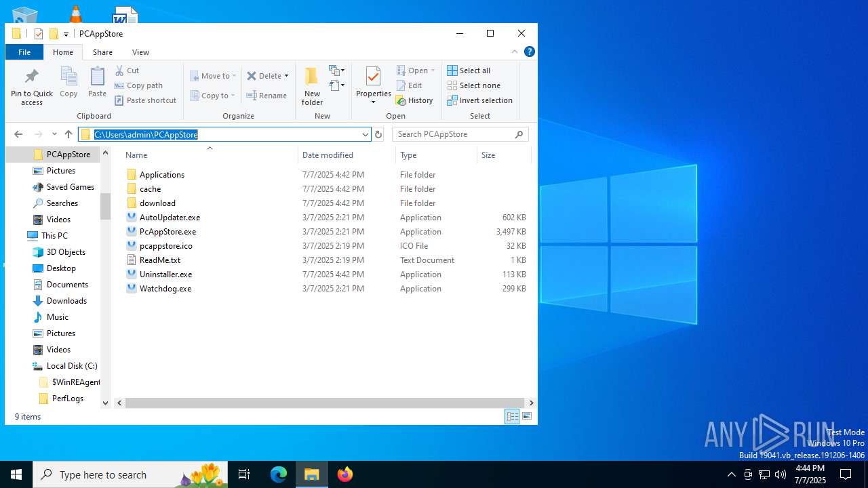Select pcappstore.ico file
The image size is (868, 488).
[x=165, y=246]
